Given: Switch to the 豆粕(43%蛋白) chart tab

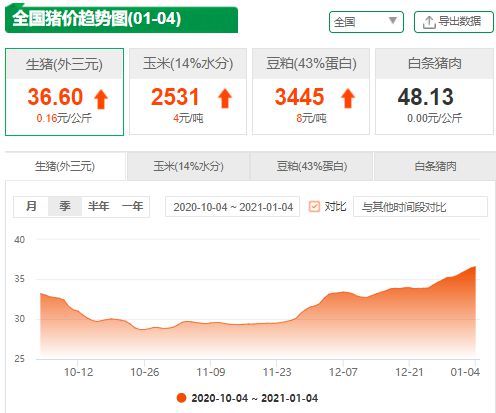Looking at the screenshot, I should [x=312, y=166].
